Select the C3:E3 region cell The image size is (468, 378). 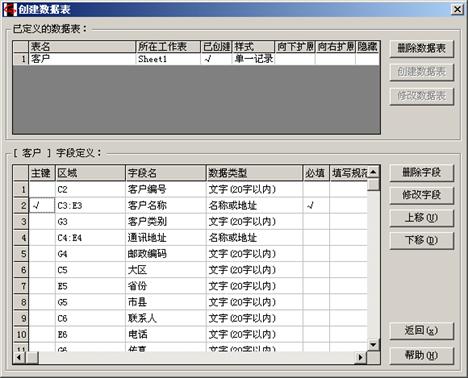(x=90, y=206)
